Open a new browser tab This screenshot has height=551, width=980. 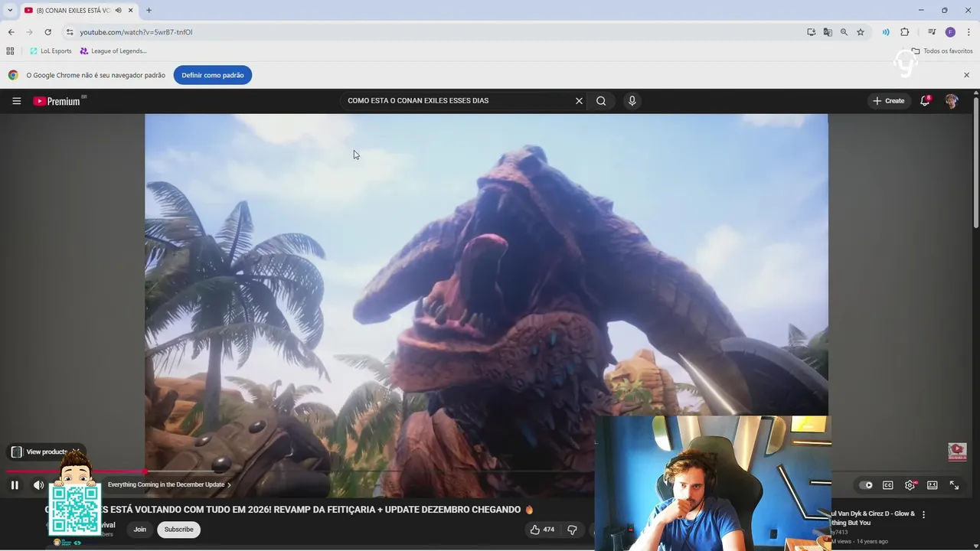pos(149,10)
